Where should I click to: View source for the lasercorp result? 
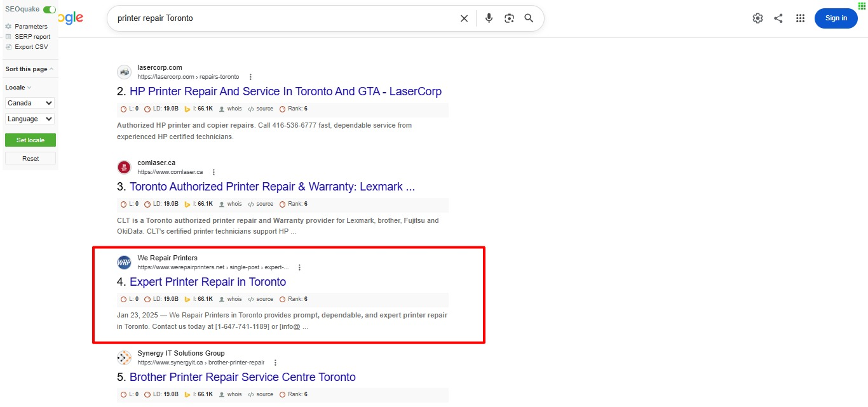261,109
